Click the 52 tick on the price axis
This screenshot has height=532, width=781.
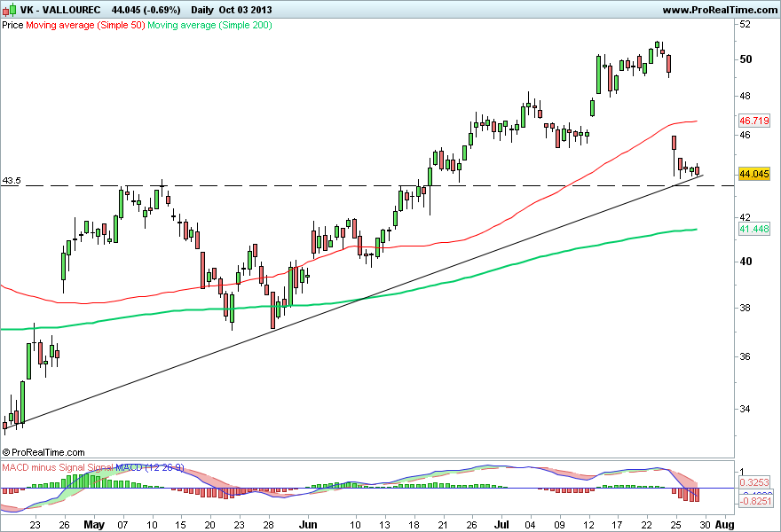pyautogui.click(x=745, y=24)
